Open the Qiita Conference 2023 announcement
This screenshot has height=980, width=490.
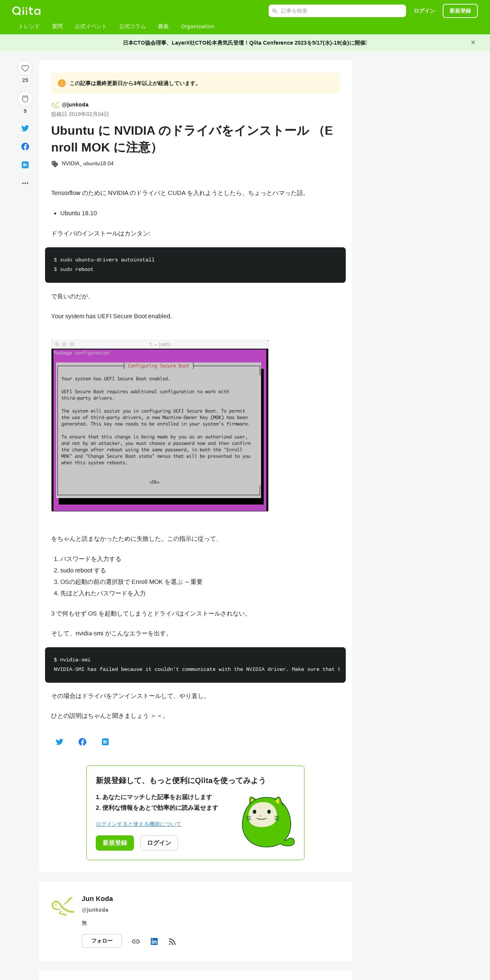(x=245, y=43)
